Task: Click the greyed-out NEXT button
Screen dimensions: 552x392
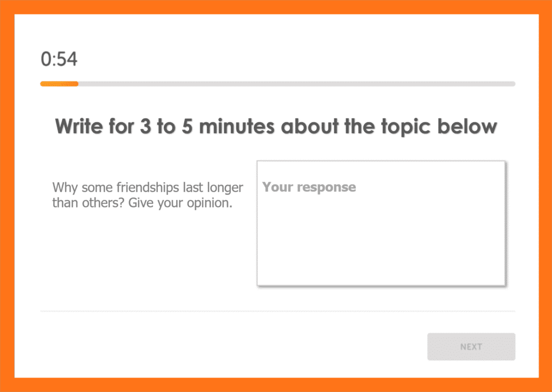Action: (471, 347)
